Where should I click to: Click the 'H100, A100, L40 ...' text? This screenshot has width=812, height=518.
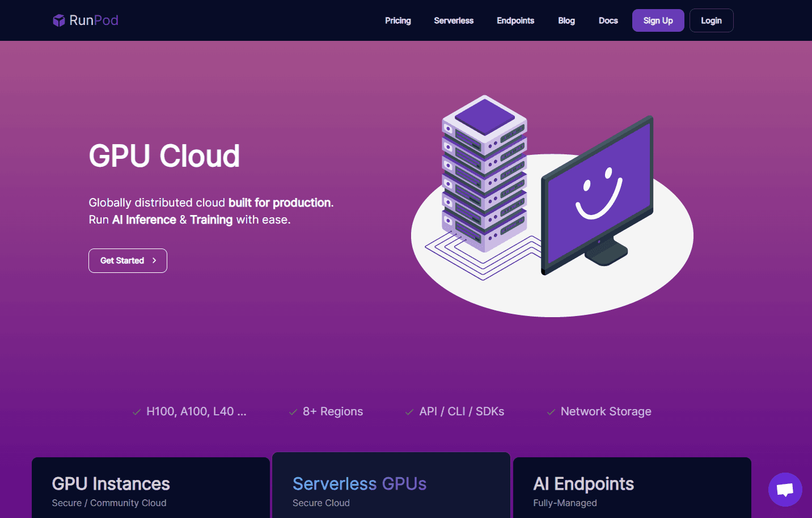coord(196,411)
